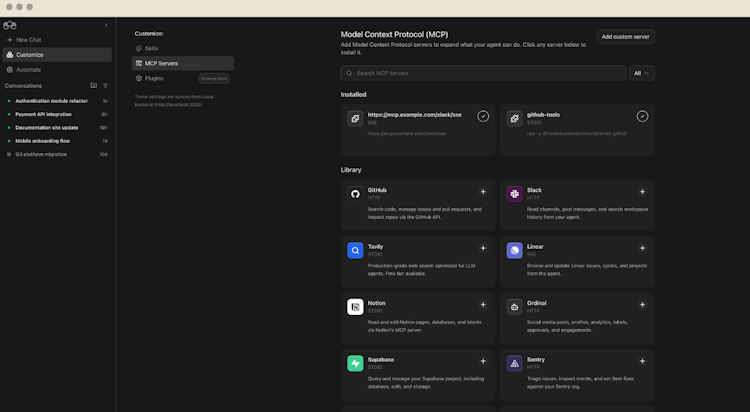Image resolution: width=750 pixels, height=412 pixels.
Task: Click the GitHub card title text
Action: point(377,190)
